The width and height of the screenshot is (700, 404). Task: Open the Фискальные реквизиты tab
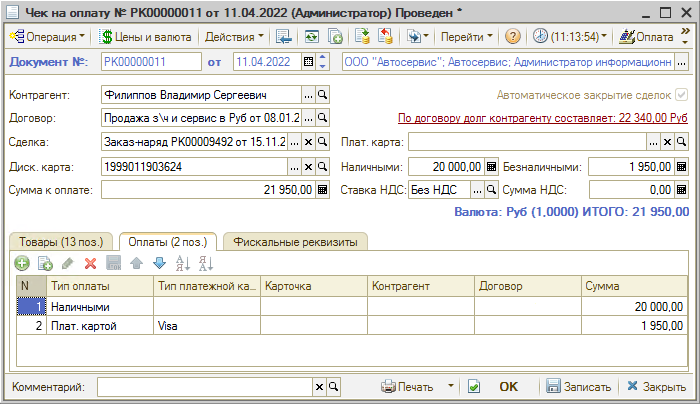click(294, 241)
